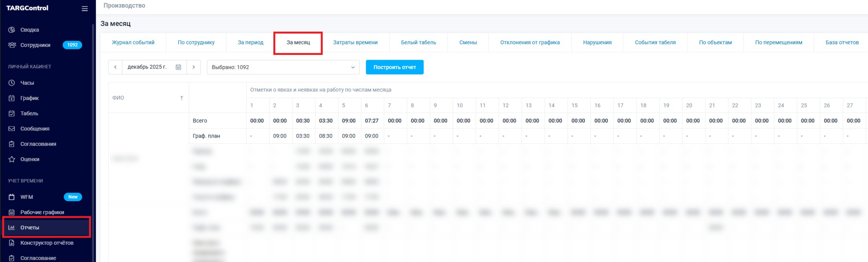Open Сводка via its pie chart icon
The image size is (868, 262).
click(x=12, y=30)
